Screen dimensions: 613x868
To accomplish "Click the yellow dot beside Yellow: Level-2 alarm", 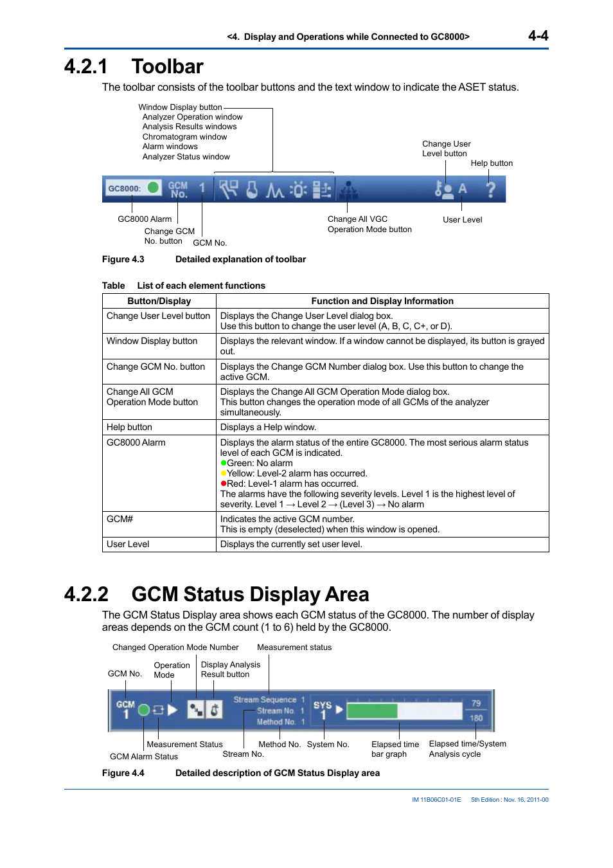I will point(224,473).
